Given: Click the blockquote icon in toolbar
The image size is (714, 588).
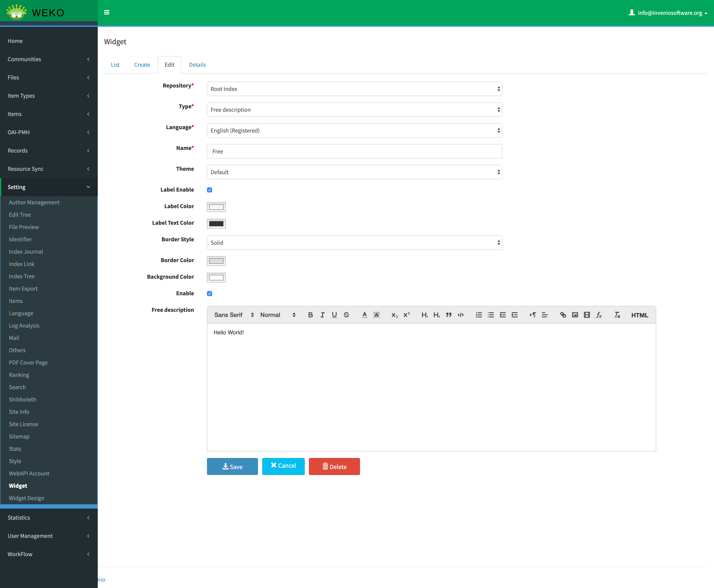Looking at the screenshot, I should tap(449, 315).
